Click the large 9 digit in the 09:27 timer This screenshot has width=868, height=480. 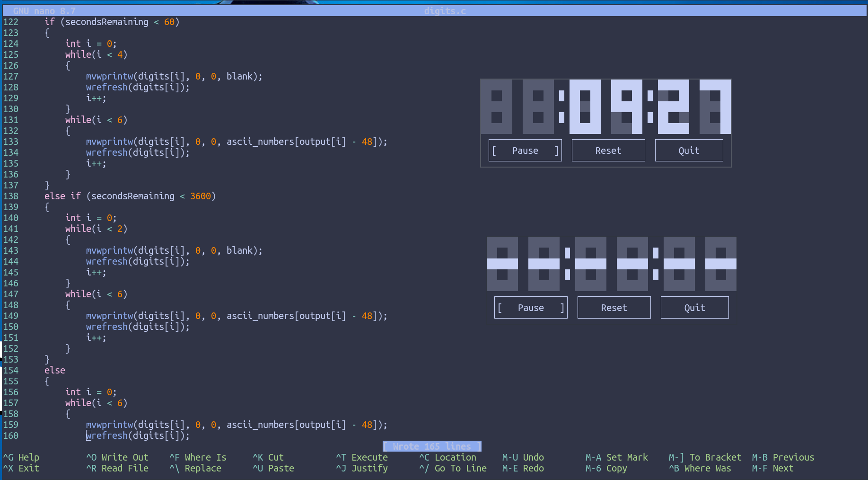click(627, 107)
